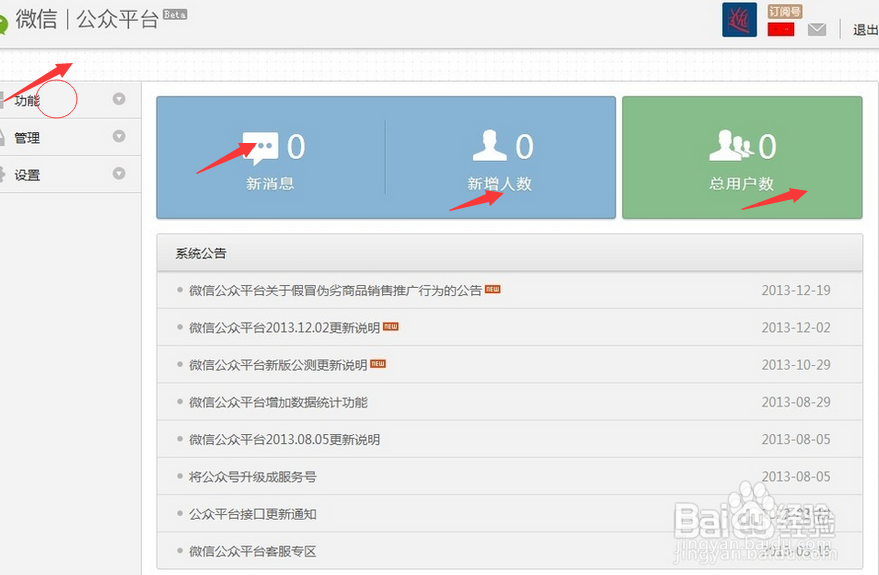The width and height of the screenshot is (879, 575).
Task: Click the 总用户数 label
Action: click(x=741, y=183)
